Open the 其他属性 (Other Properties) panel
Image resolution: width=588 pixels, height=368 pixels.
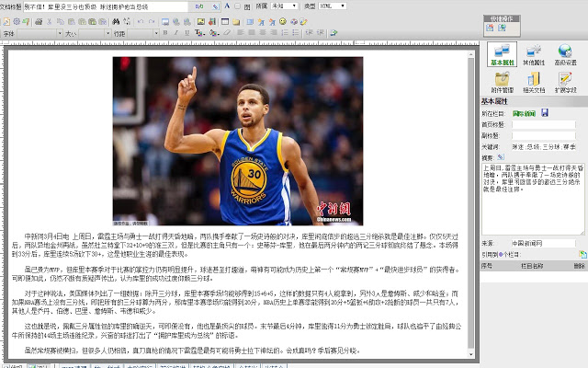(535, 55)
